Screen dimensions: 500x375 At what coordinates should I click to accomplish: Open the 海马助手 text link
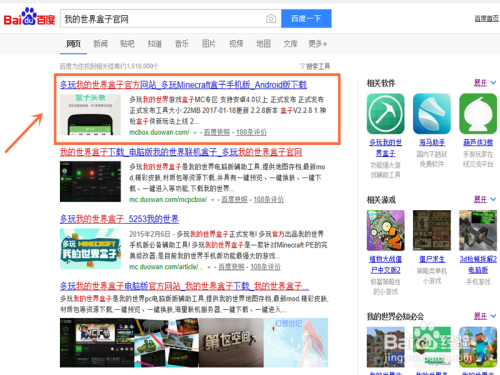[432, 143]
